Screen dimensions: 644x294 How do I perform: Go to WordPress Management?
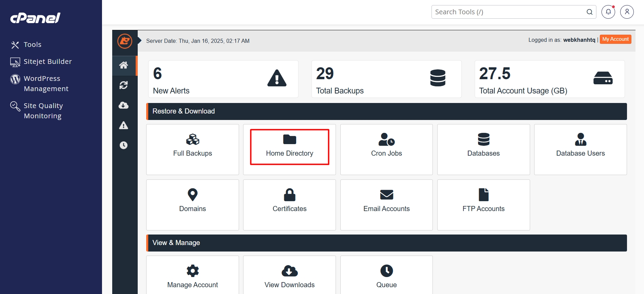[x=46, y=84]
